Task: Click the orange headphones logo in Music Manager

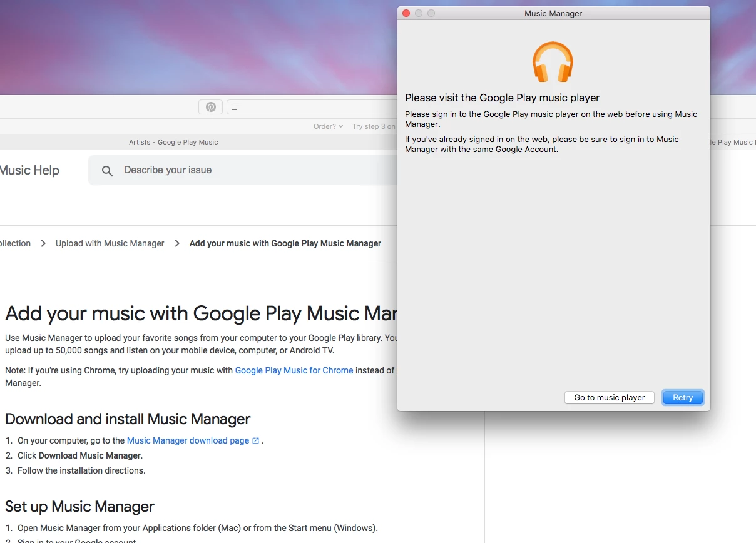Action: 553,62
